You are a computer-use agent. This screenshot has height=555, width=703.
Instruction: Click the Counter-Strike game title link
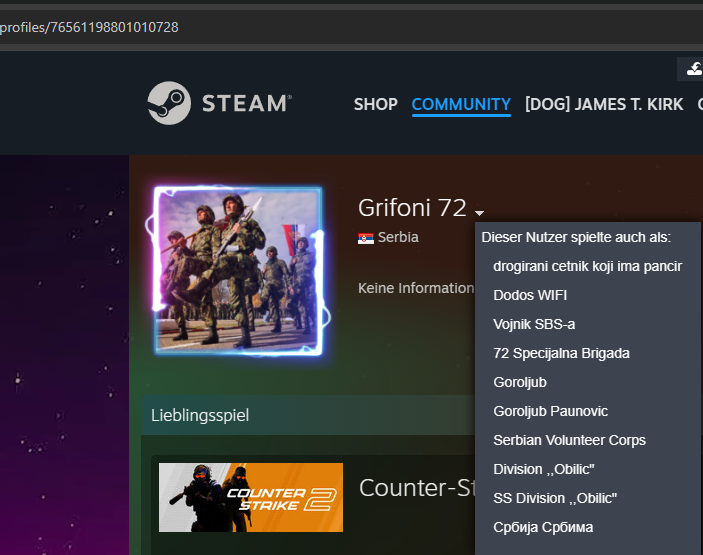click(x=416, y=488)
